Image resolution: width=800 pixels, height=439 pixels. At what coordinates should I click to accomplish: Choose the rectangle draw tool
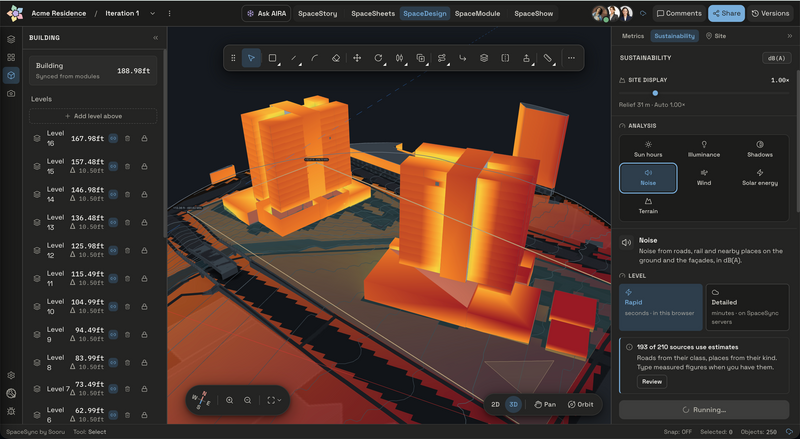pos(272,58)
